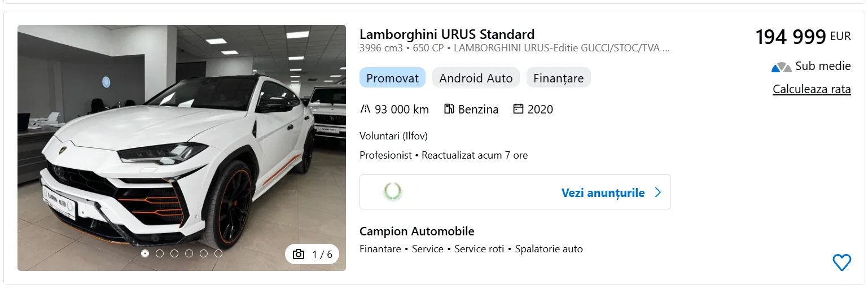Jump to the last carousel photo dot
Screen dimensions: 868x289
(218, 253)
